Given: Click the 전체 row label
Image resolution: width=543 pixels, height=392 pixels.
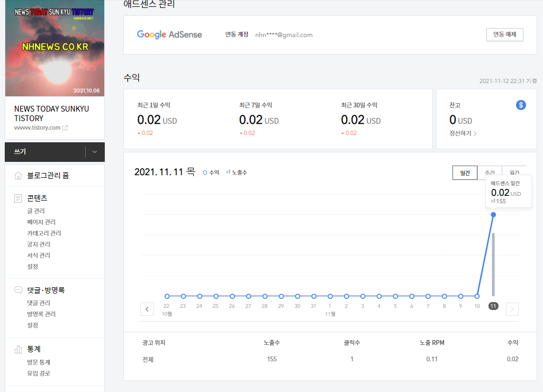Looking at the screenshot, I should tap(148, 359).
